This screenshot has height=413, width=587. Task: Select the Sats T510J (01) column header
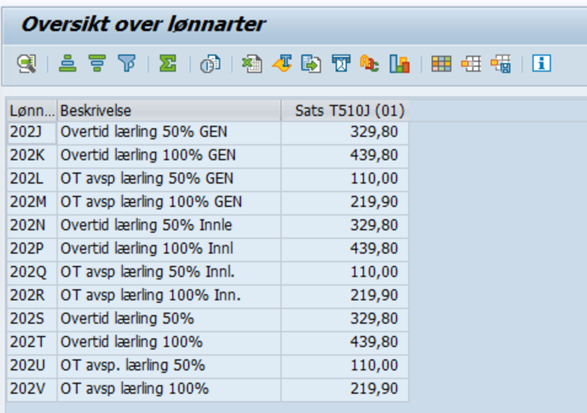point(344,111)
